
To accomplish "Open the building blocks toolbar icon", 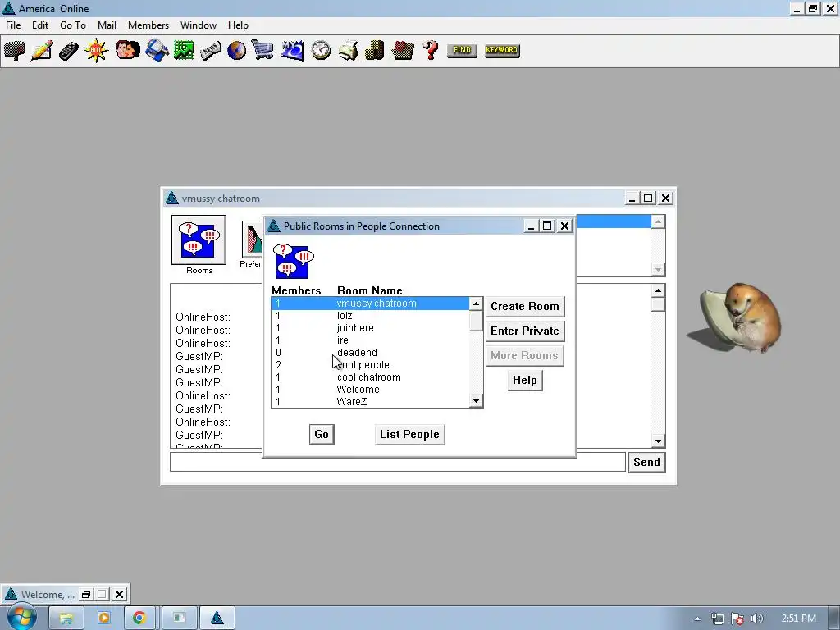I will point(374,50).
